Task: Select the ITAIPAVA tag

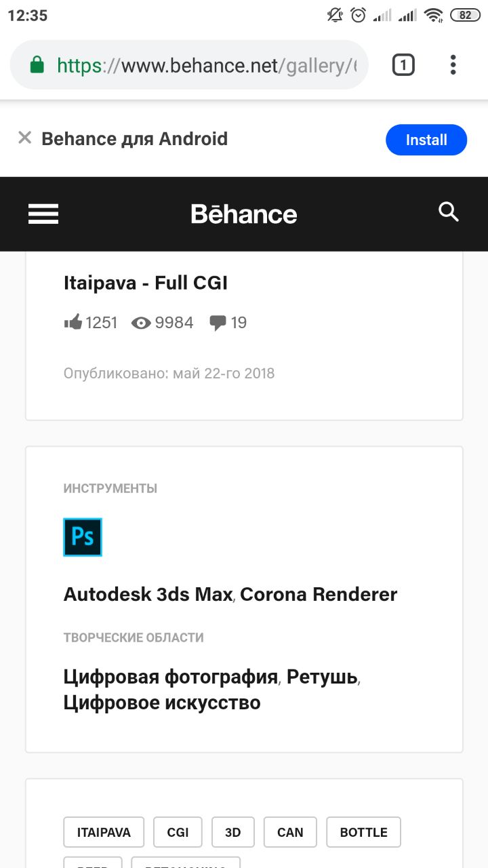Action: coord(104,832)
